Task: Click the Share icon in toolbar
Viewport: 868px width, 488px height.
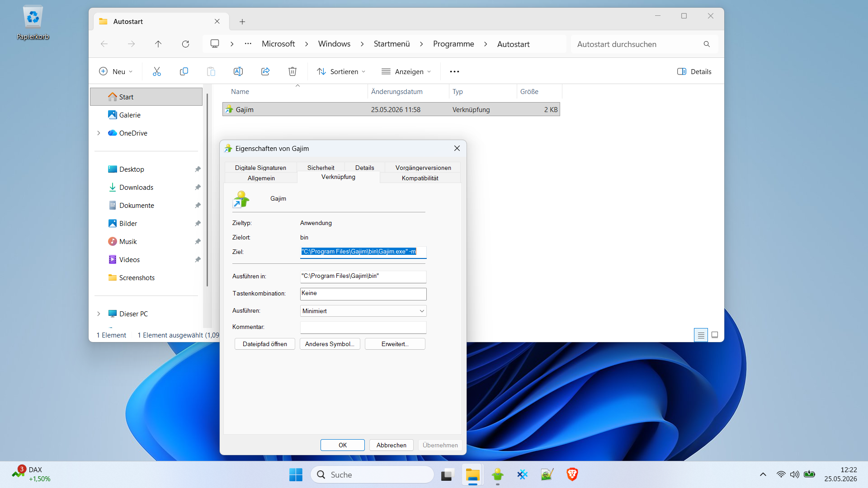Action: [265, 71]
